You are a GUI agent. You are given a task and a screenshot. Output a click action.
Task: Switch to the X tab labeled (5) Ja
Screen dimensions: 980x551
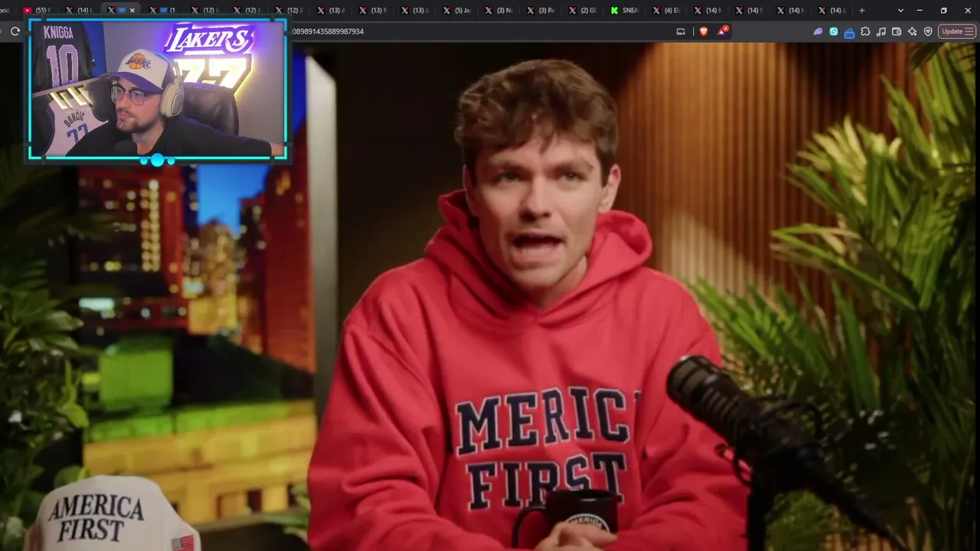pyautogui.click(x=457, y=10)
